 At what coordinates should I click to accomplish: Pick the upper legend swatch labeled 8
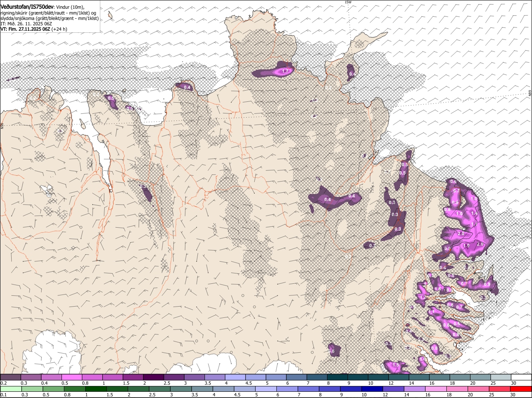click(337, 377)
